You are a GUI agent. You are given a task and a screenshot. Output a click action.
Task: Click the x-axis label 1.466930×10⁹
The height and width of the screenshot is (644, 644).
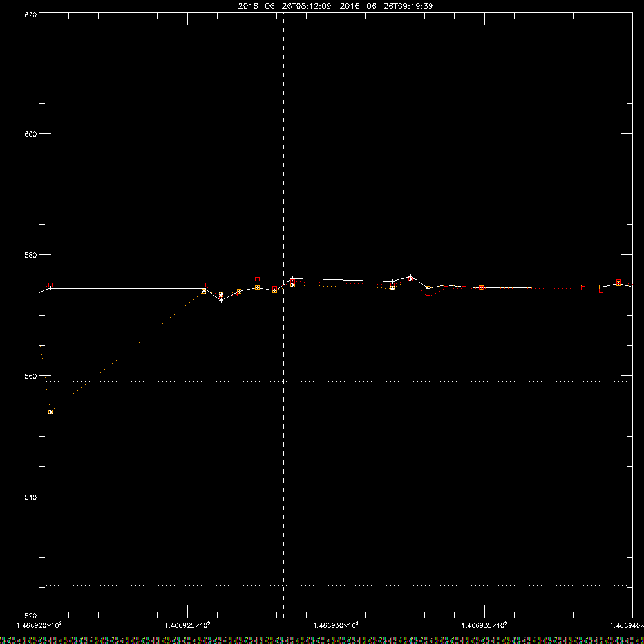(x=336, y=625)
